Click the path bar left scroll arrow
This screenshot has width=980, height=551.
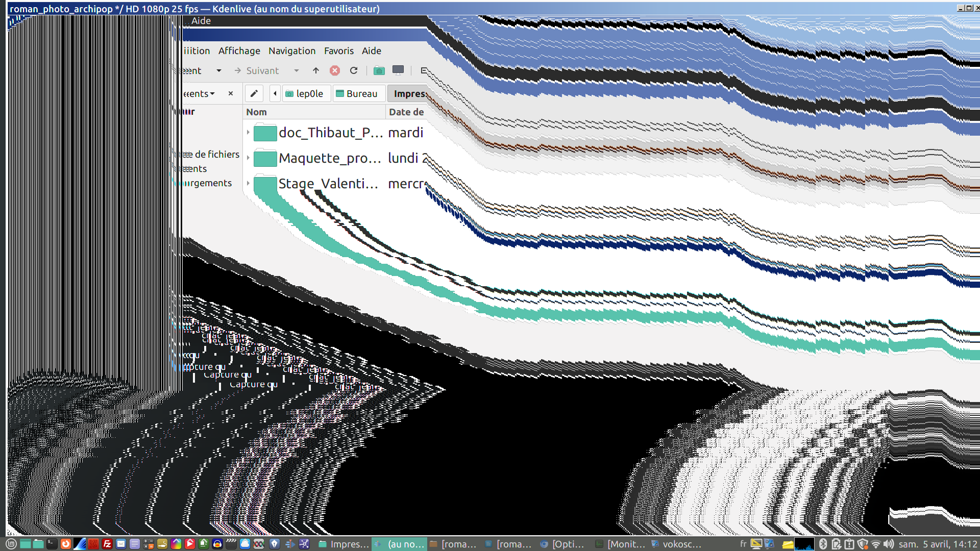[275, 93]
